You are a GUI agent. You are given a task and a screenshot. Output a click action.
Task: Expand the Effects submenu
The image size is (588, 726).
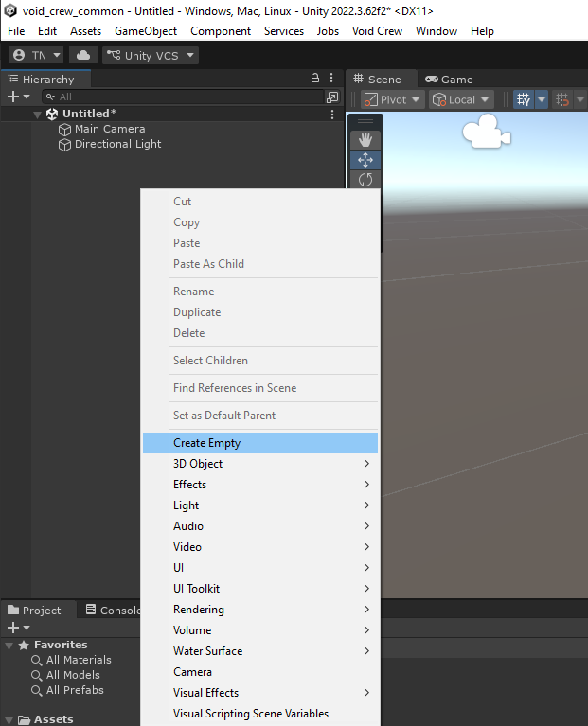pos(260,485)
